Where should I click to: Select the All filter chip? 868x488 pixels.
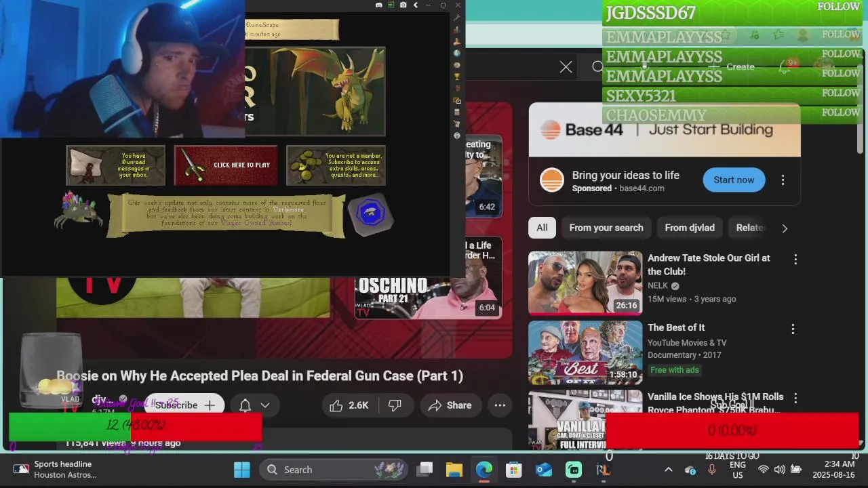click(542, 228)
